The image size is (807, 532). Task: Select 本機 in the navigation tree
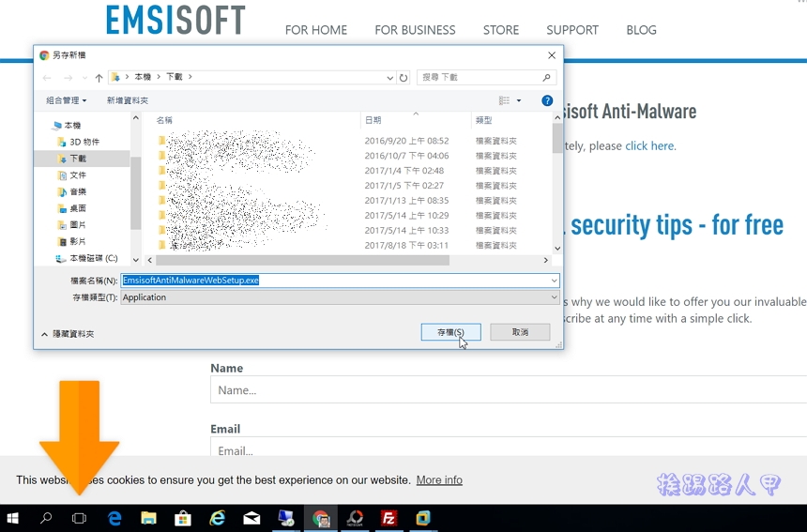pos(68,125)
